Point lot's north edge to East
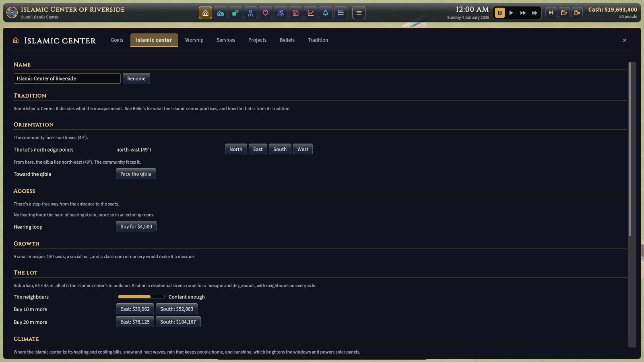The image size is (644, 362). tap(258, 149)
